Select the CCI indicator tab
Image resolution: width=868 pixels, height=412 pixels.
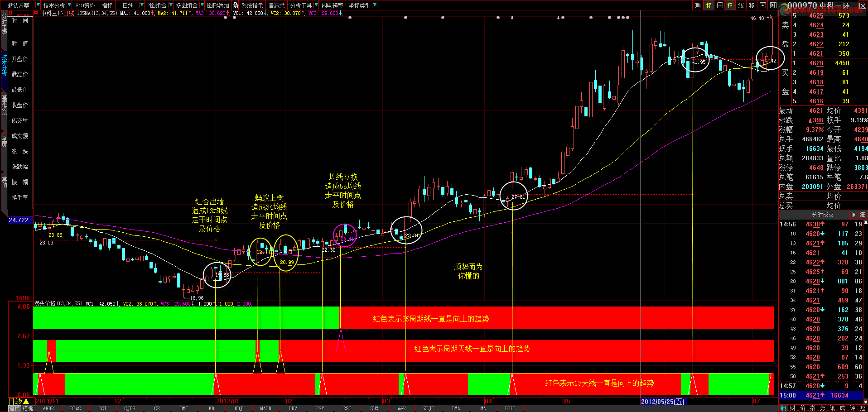(103, 408)
